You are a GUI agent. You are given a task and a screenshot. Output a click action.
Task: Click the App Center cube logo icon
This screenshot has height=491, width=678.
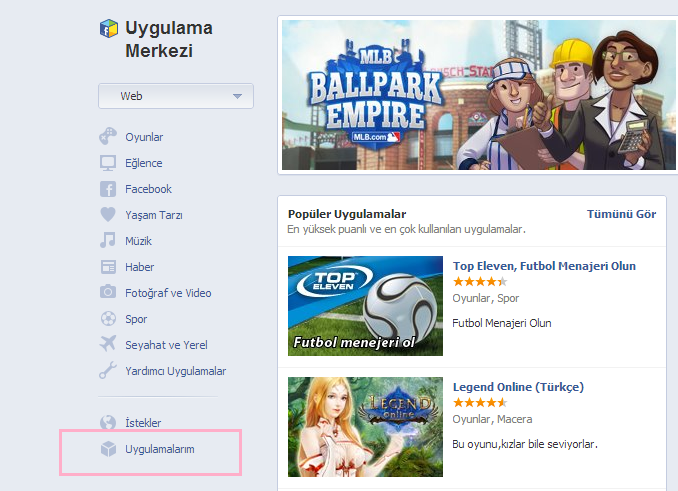click(x=109, y=29)
